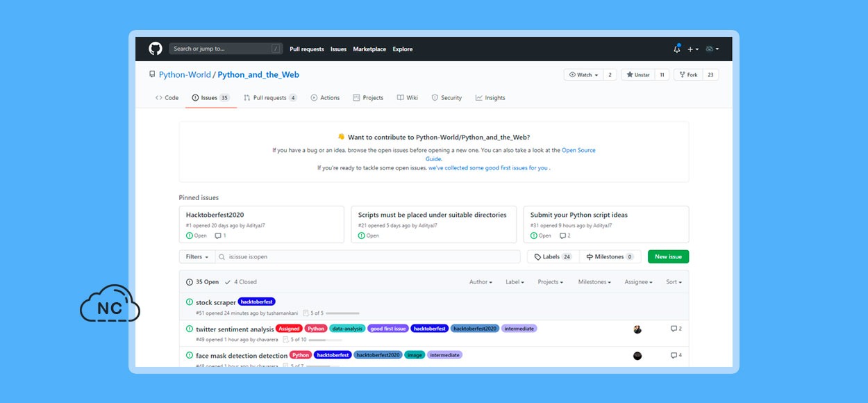Screen dimensions: 868x403
Task: Open the face mask detection issue
Action: click(242, 356)
